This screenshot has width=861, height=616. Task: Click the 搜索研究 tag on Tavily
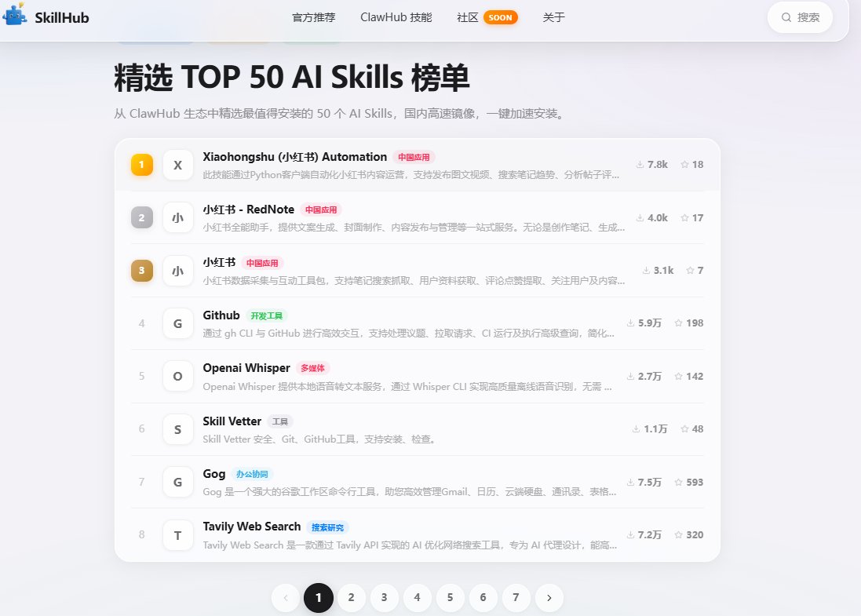pyautogui.click(x=328, y=527)
